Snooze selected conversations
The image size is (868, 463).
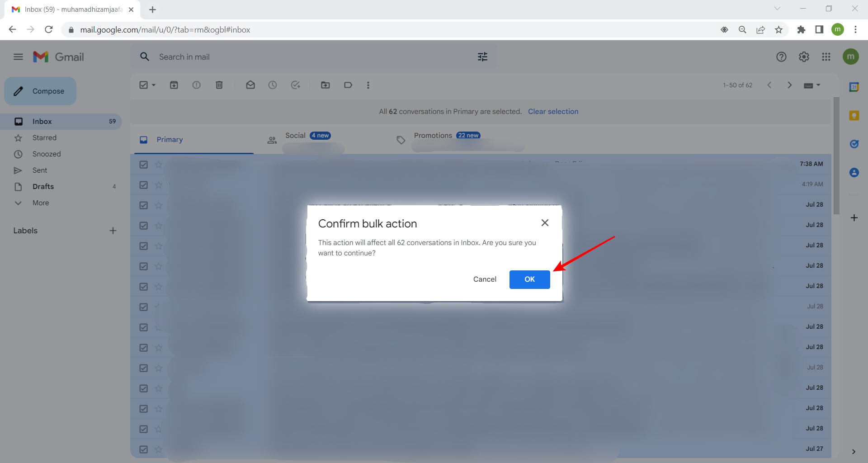(273, 85)
